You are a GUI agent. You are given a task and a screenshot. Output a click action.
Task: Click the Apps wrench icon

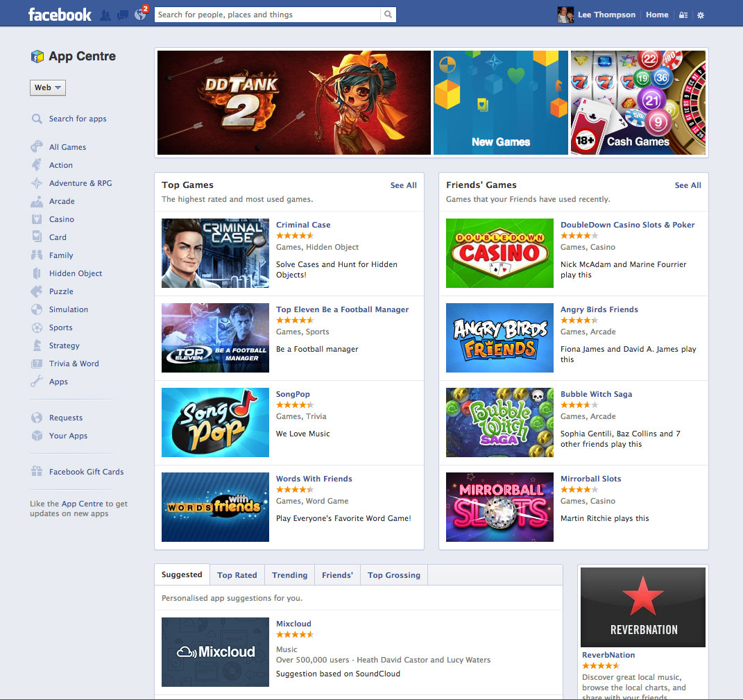click(37, 382)
